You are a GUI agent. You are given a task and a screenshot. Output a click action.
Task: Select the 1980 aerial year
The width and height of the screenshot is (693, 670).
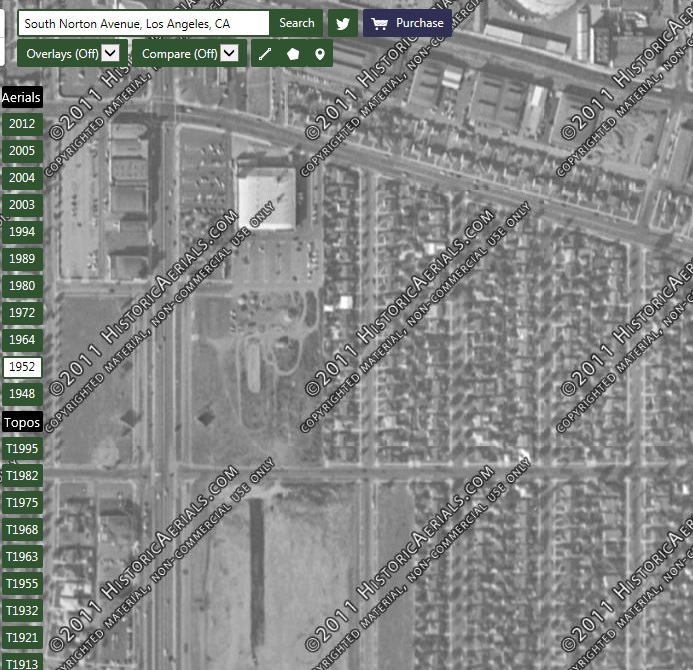coord(22,286)
